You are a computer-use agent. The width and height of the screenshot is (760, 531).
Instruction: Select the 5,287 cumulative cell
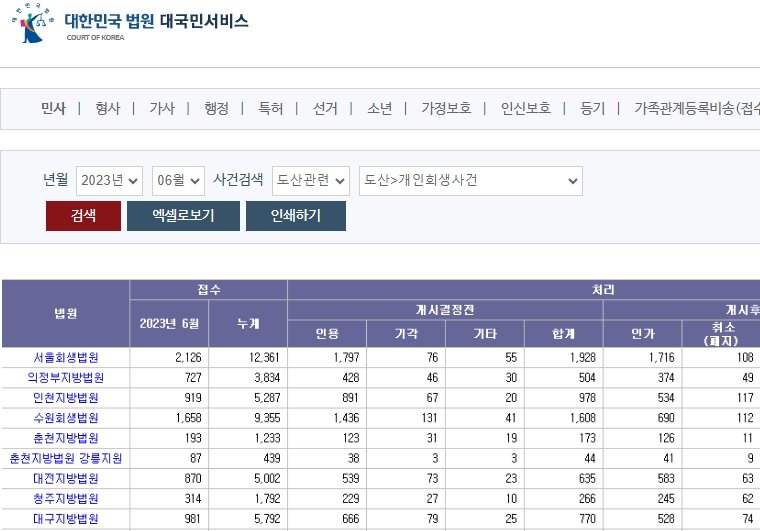click(248, 398)
